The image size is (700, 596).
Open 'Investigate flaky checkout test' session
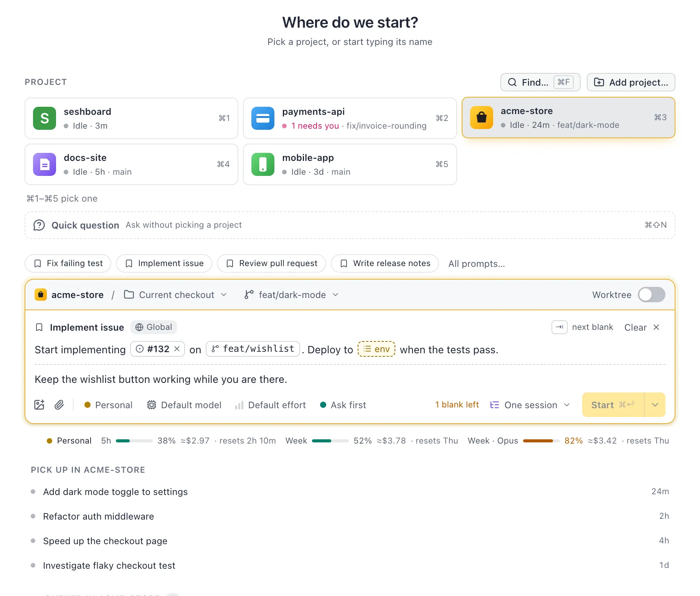(350, 565)
